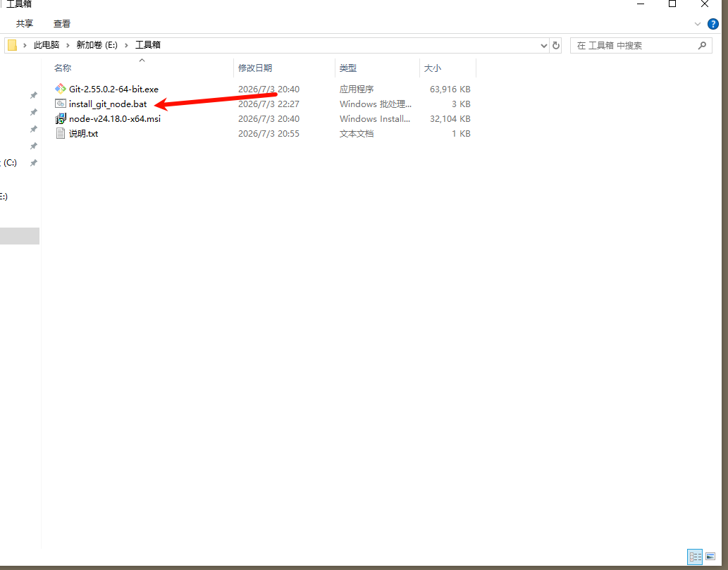
Task: Click the 2026/7/3 22:27 date cell
Action: (x=269, y=104)
